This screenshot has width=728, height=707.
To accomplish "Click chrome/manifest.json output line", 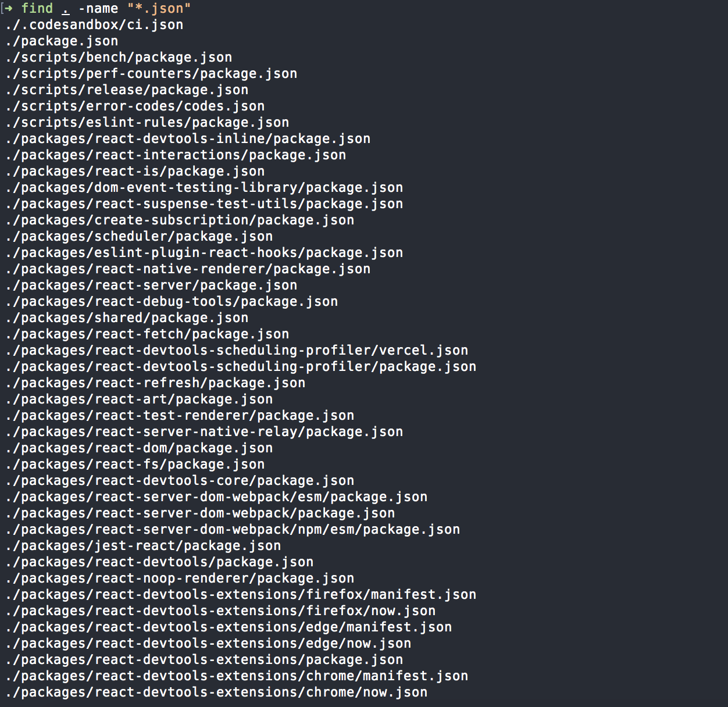I will click(237, 676).
